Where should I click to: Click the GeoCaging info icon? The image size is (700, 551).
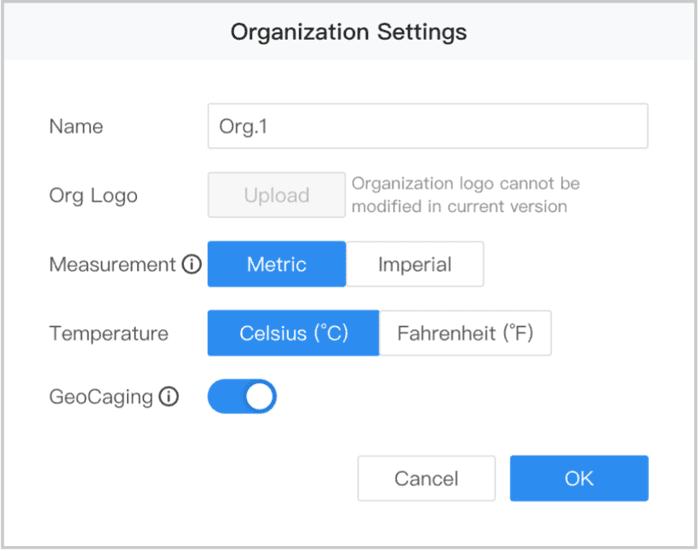click(169, 397)
